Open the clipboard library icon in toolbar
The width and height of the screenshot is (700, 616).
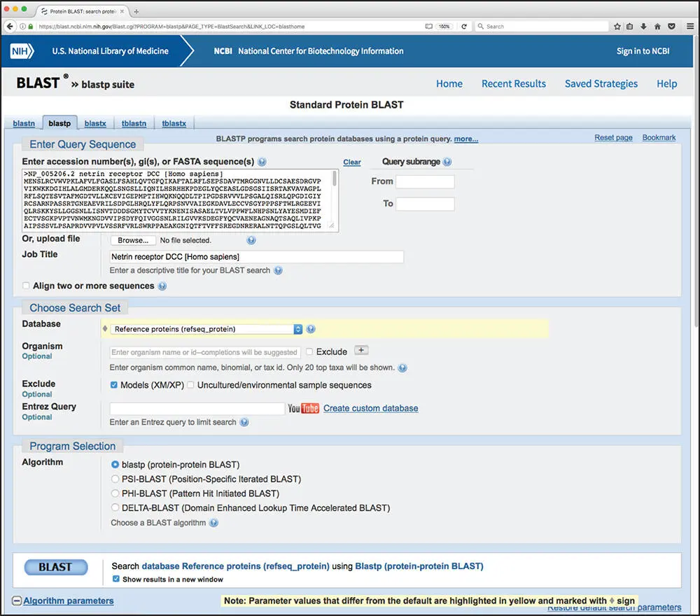click(x=629, y=27)
